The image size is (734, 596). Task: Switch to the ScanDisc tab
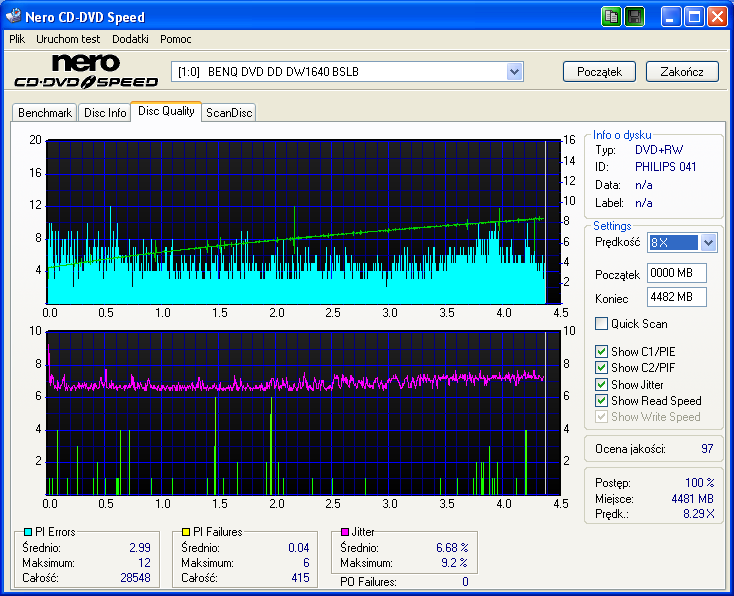pos(229,113)
